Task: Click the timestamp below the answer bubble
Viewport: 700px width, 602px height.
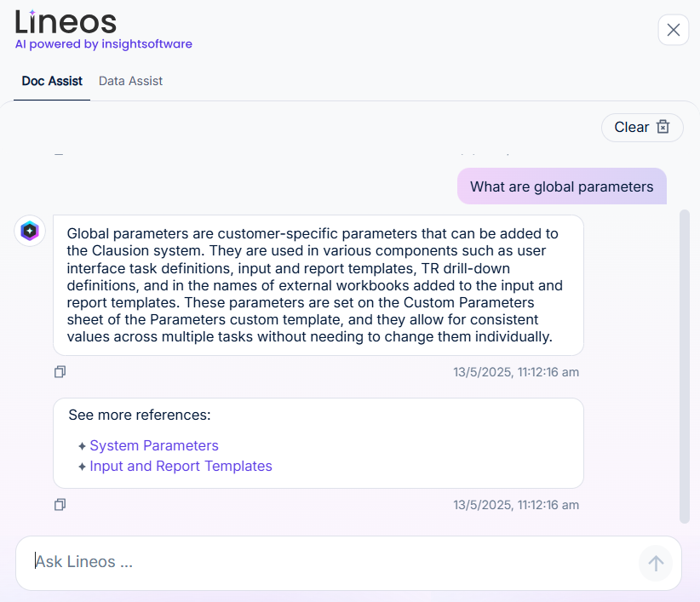Action: pos(516,372)
